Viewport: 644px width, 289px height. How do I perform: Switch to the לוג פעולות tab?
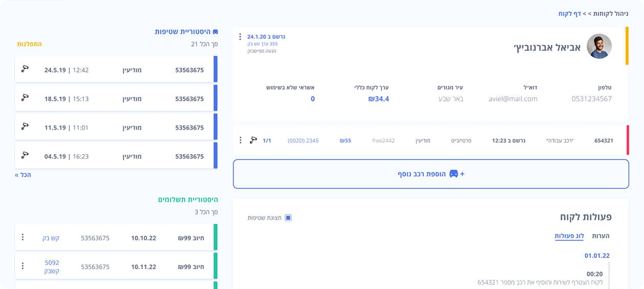click(x=569, y=236)
